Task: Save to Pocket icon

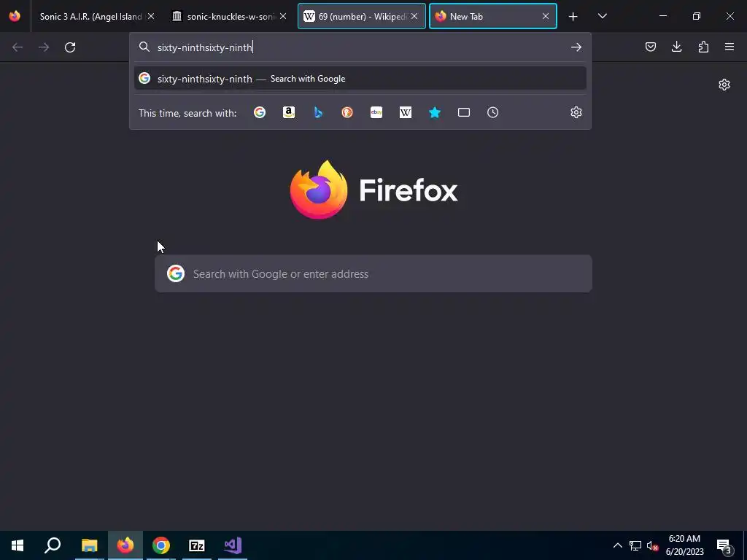Action: (x=650, y=47)
